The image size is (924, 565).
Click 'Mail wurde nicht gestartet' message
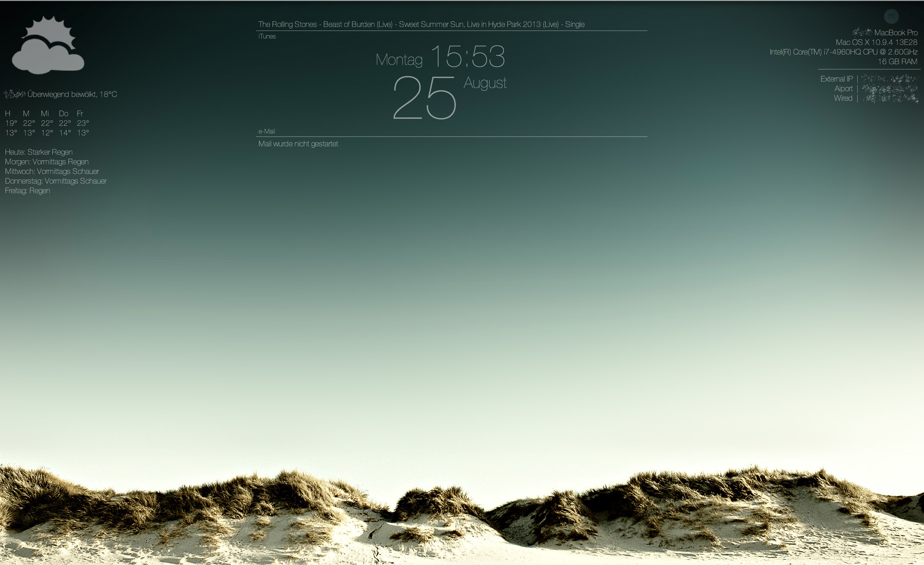298,144
